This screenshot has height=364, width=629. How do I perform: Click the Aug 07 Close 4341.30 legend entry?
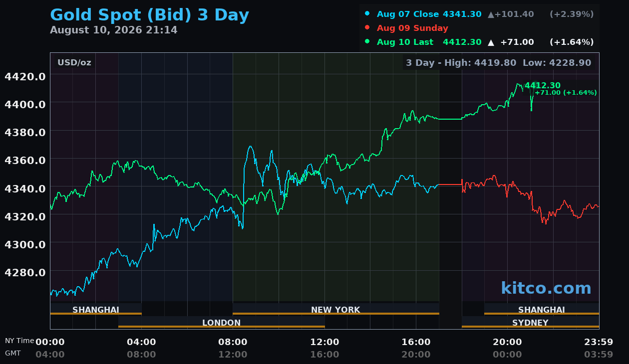tap(429, 14)
